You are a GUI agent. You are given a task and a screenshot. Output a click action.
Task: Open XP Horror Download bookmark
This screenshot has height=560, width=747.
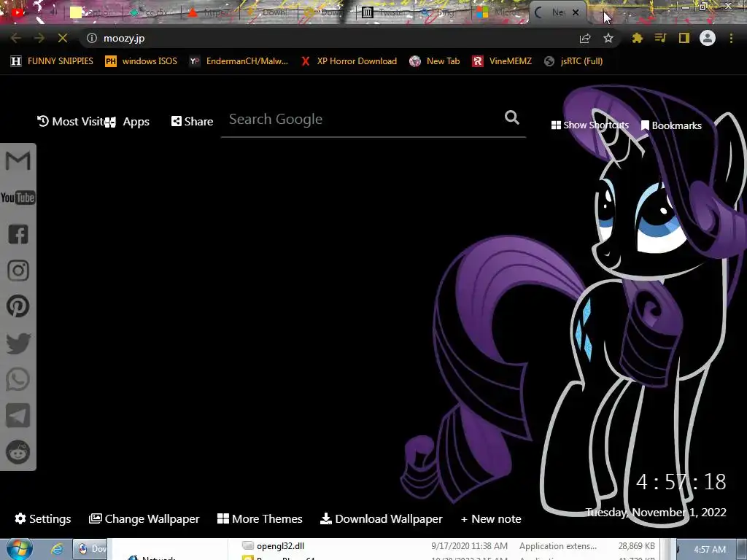349,61
